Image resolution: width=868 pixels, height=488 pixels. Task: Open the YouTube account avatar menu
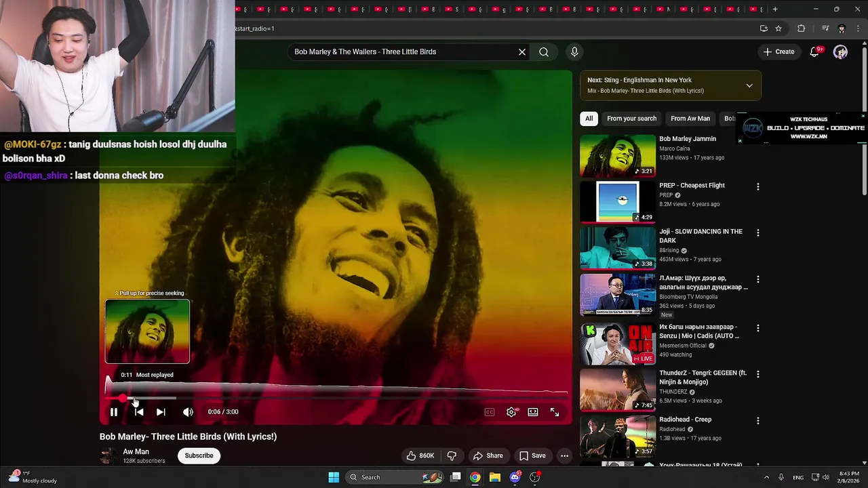click(841, 52)
